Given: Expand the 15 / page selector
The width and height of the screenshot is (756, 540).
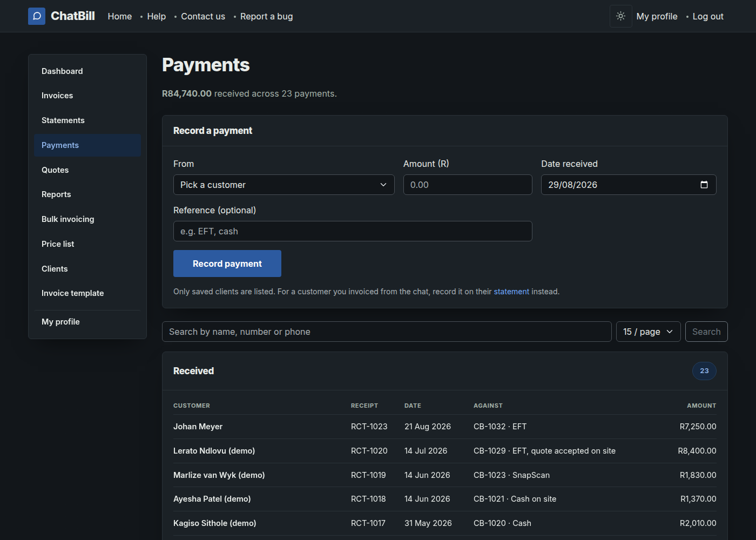Looking at the screenshot, I should click(x=649, y=332).
